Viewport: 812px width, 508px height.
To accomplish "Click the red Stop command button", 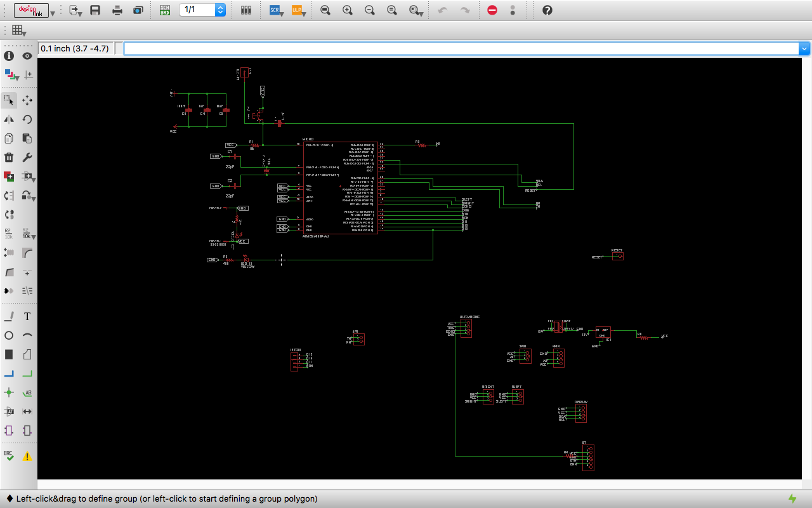I will [492, 10].
